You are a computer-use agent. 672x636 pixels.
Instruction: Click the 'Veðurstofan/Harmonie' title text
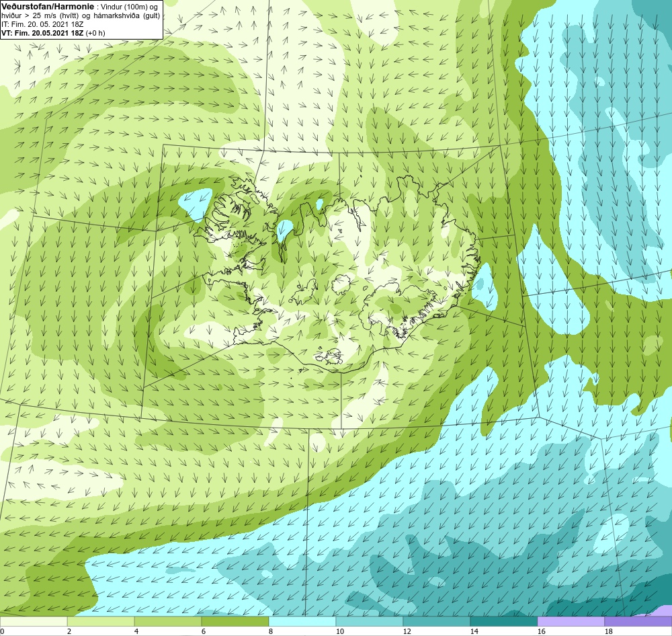tap(48, 7)
